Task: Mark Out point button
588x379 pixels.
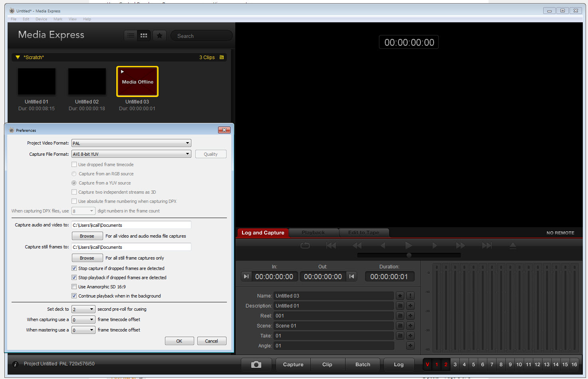Action: 352,276
